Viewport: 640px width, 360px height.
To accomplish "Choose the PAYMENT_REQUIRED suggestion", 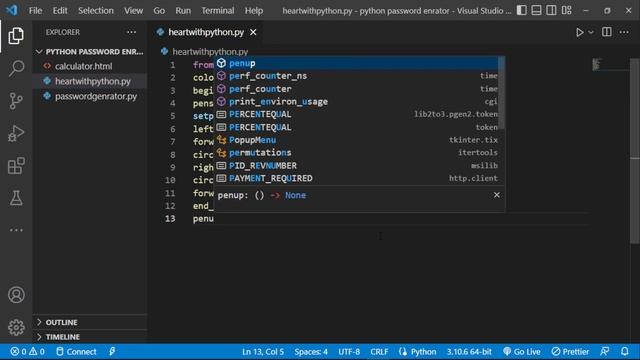I will (x=357, y=178).
